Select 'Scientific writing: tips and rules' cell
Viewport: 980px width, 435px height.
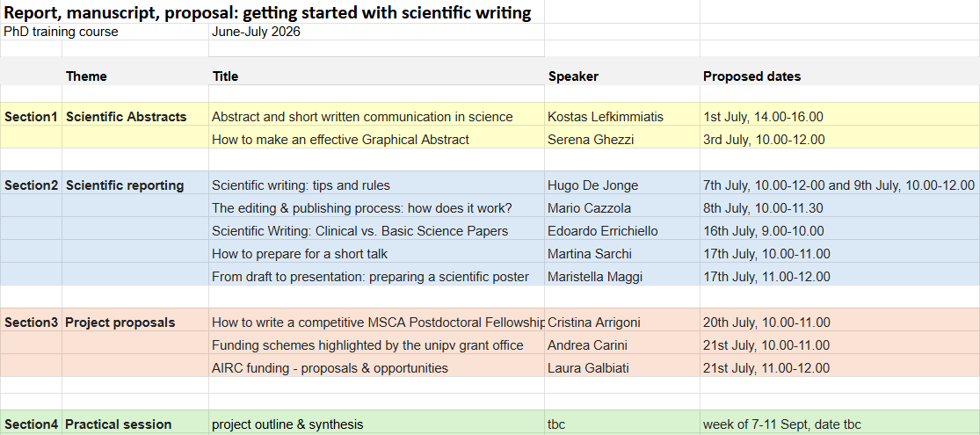301,185
